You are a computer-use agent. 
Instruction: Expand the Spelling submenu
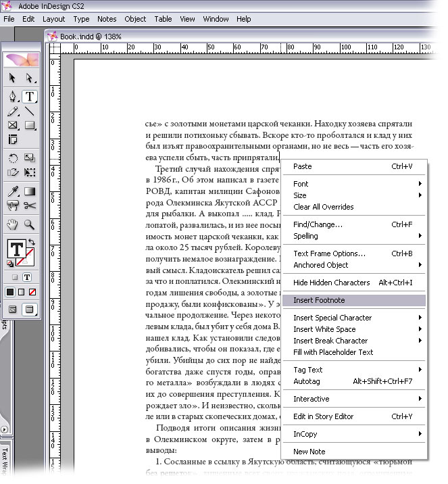pos(354,236)
